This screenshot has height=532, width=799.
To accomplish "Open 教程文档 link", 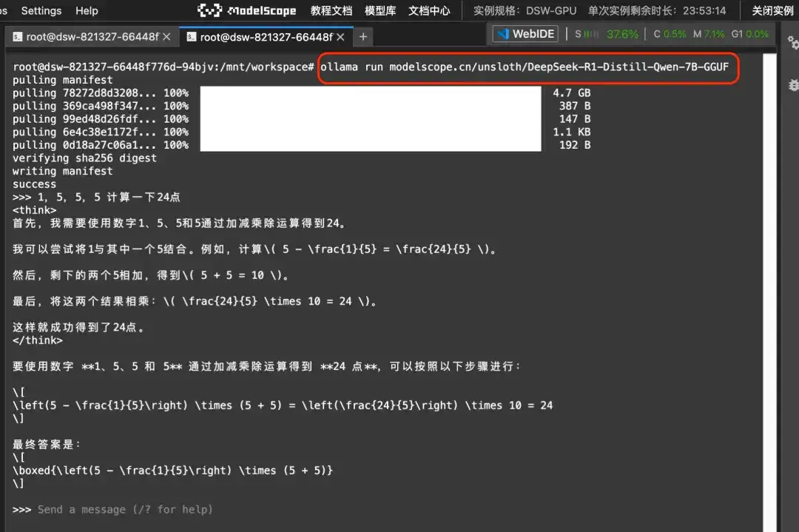I will tap(331, 10).
